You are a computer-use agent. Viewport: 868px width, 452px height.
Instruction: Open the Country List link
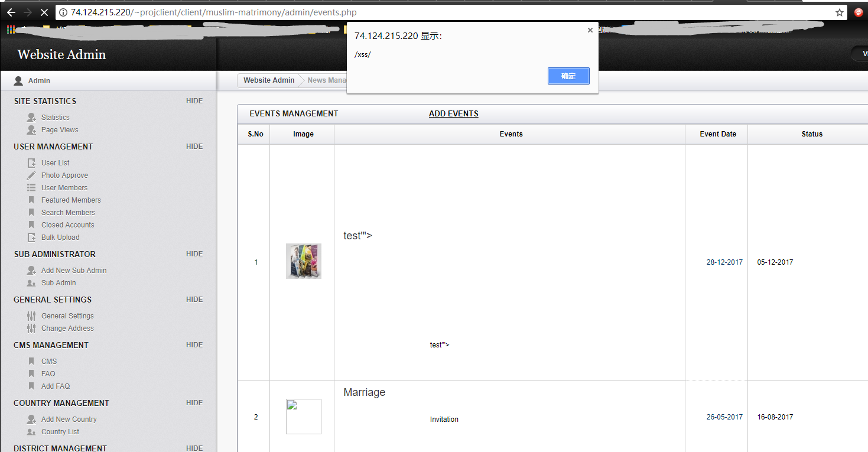[x=60, y=432]
